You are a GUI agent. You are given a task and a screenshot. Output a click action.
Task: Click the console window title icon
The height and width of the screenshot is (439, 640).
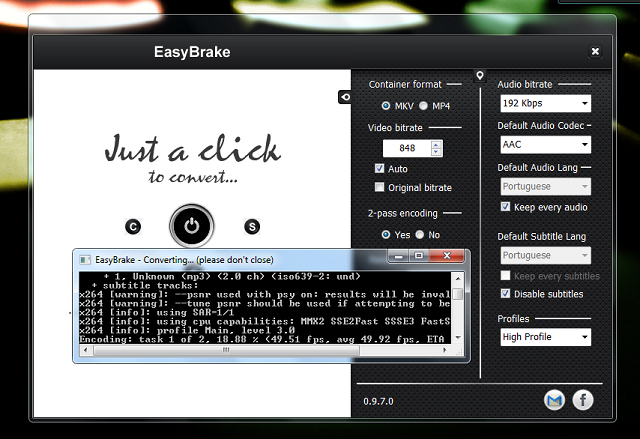click(x=85, y=260)
